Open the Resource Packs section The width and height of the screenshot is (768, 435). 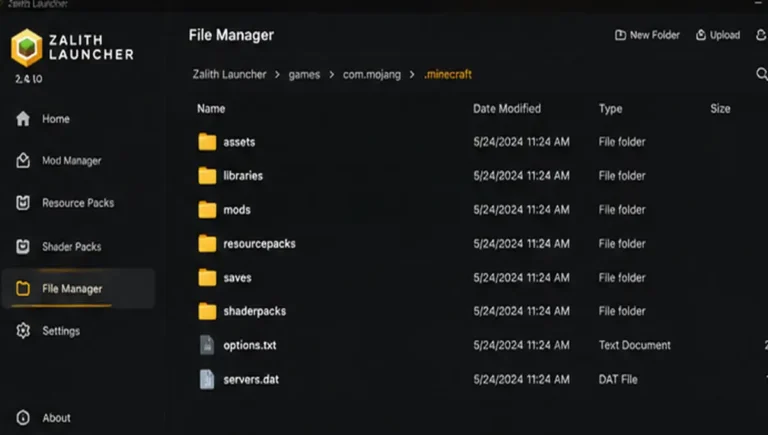tap(78, 203)
